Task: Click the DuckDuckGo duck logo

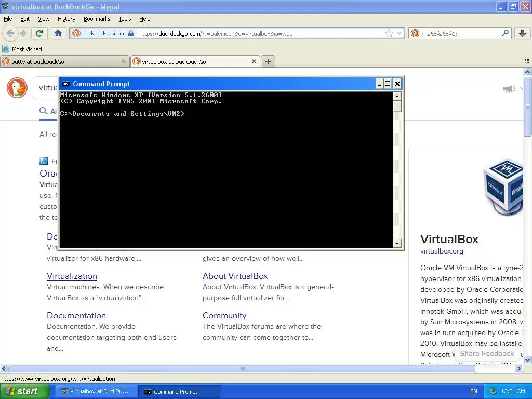Action: pyautogui.click(x=17, y=88)
